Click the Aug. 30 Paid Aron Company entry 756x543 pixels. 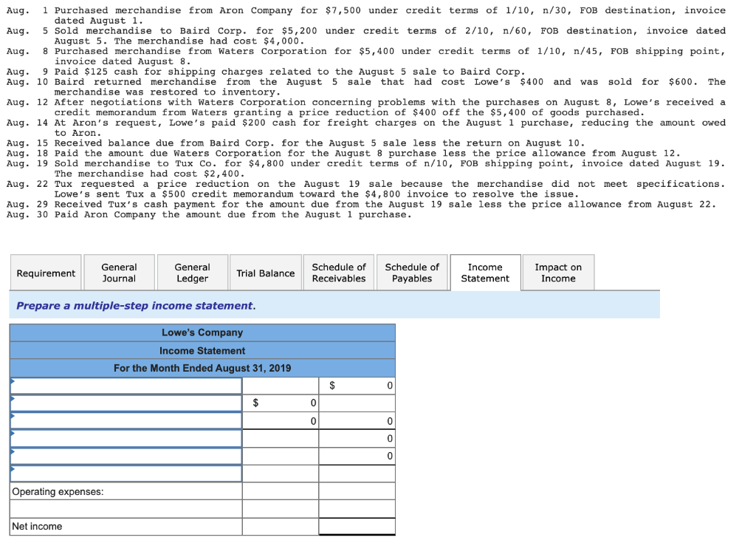pyautogui.click(x=209, y=214)
